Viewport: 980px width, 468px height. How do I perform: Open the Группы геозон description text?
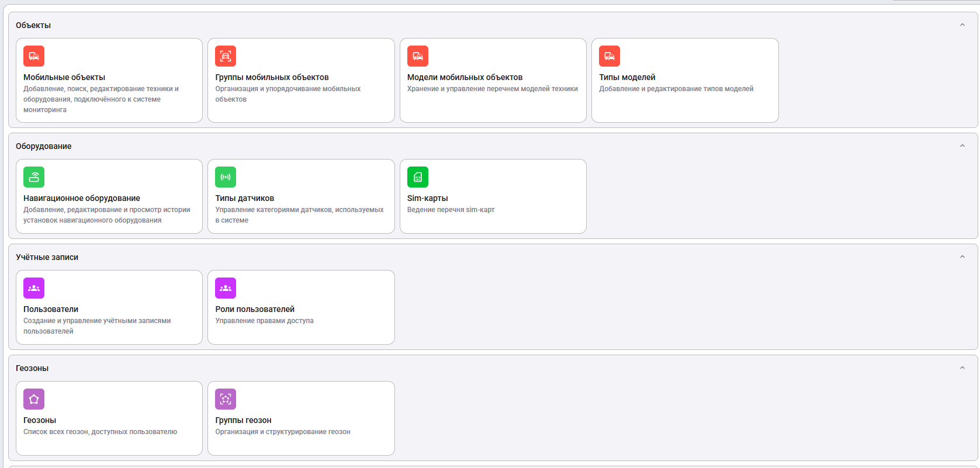(x=283, y=432)
